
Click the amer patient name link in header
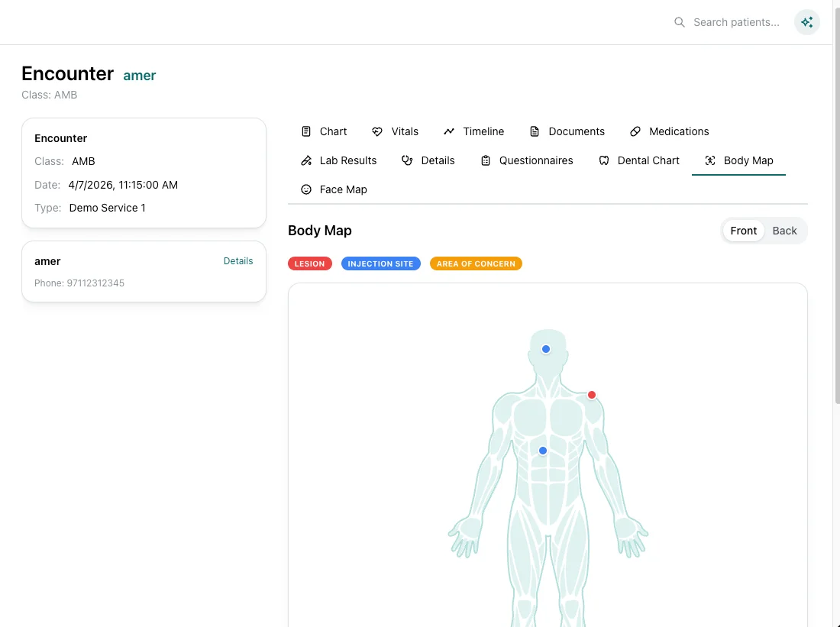pos(140,75)
